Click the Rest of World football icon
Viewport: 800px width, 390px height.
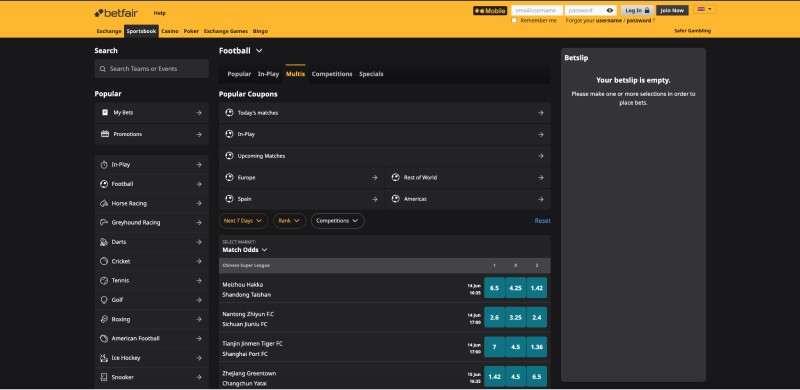click(395, 177)
